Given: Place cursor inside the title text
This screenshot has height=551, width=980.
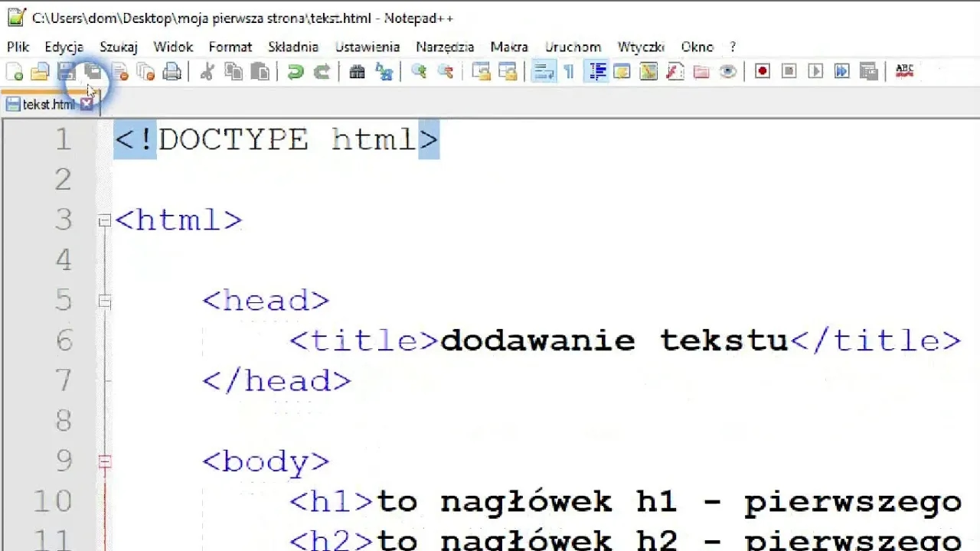Looking at the screenshot, I should click(612, 340).
